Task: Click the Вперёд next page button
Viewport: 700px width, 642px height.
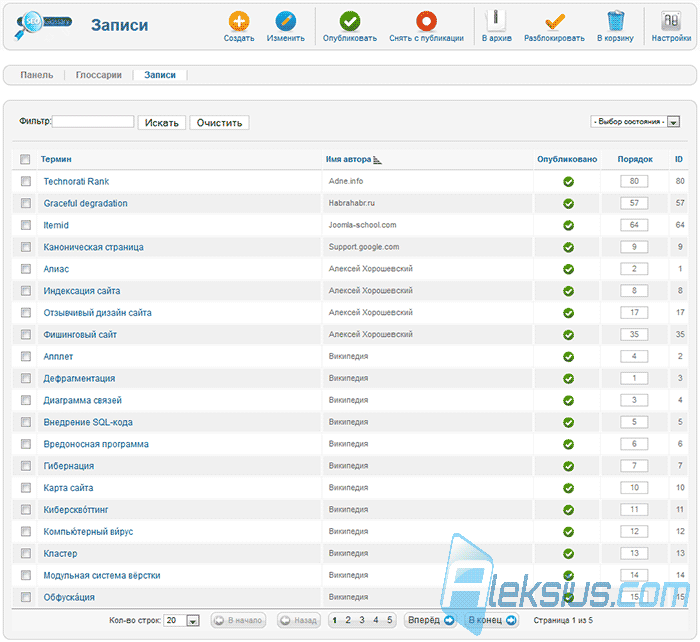Action: pos(430,620)
